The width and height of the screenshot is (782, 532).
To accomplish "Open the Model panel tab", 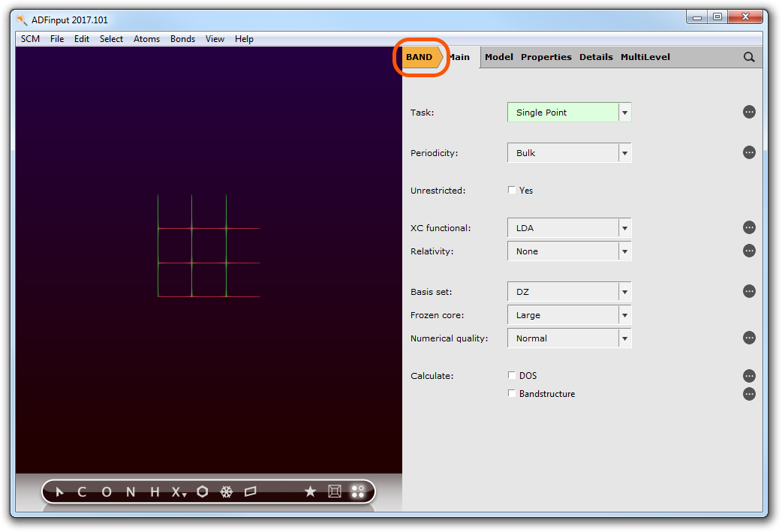I will pos(499,57).
